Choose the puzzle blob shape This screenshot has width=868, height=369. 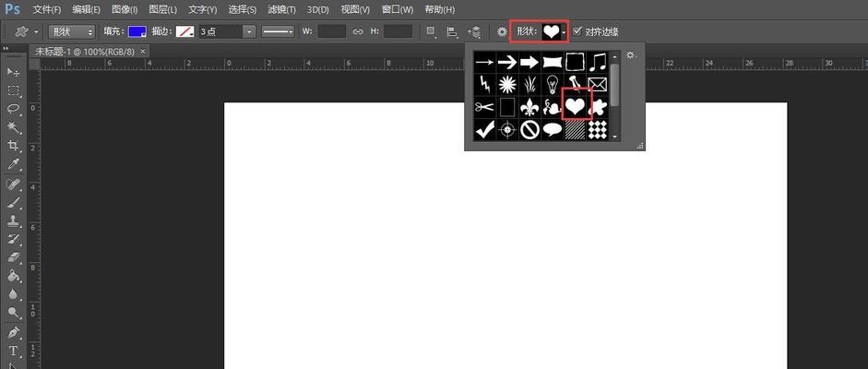pyautogui.click(x=598, y=107)
